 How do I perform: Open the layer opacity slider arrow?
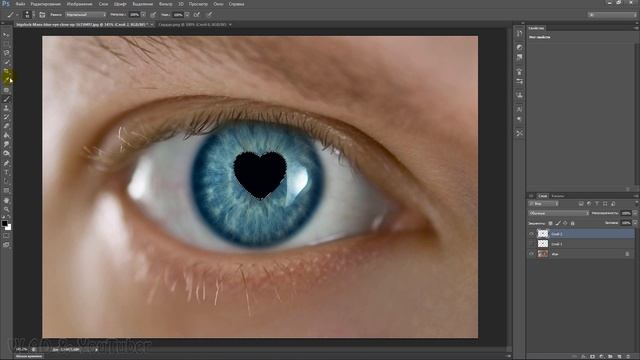[x=635, y=213]
